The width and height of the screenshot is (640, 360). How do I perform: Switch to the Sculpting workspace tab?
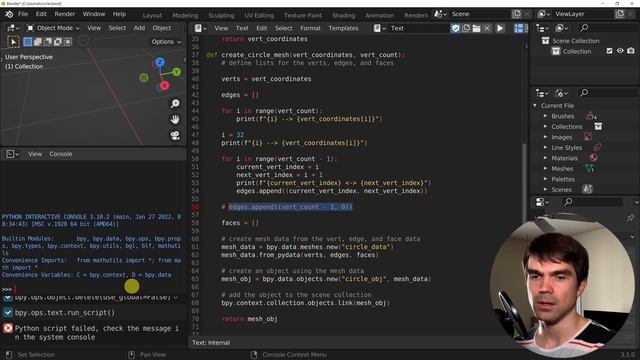coord(221,15)
